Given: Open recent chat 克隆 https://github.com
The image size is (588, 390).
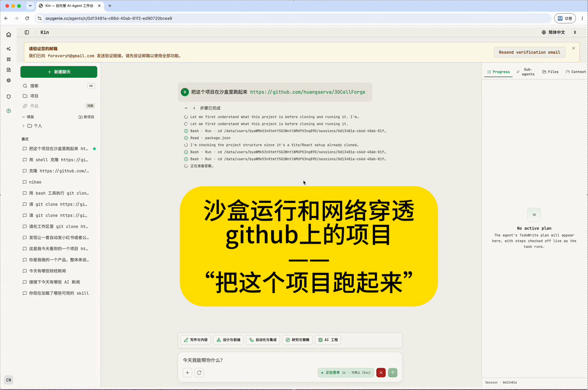Looking at the screenshot, I should click(59, 171).
